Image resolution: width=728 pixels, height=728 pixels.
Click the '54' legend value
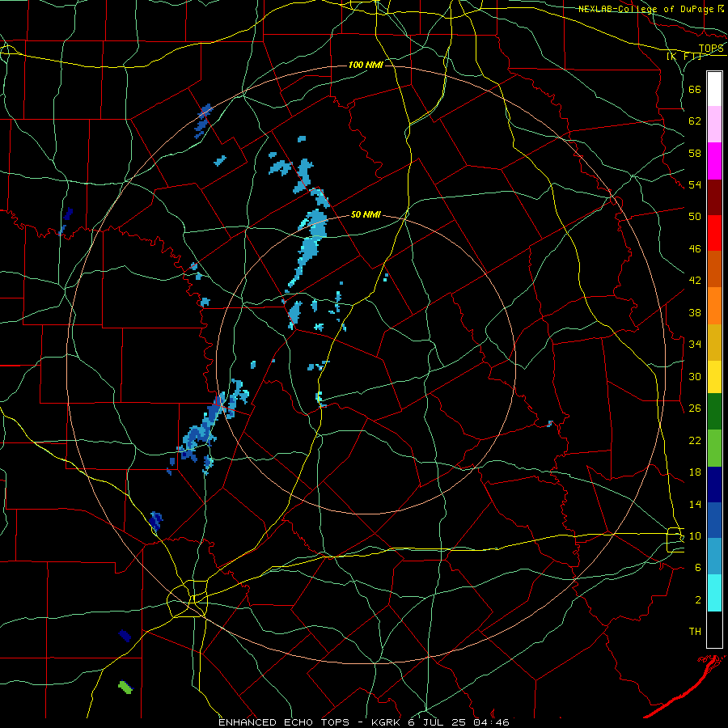pyautogui.click(x=695, y=184)
